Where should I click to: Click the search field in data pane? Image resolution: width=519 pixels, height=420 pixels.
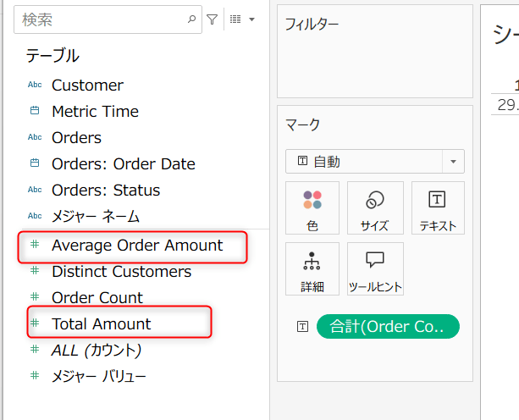pos(108,19)
